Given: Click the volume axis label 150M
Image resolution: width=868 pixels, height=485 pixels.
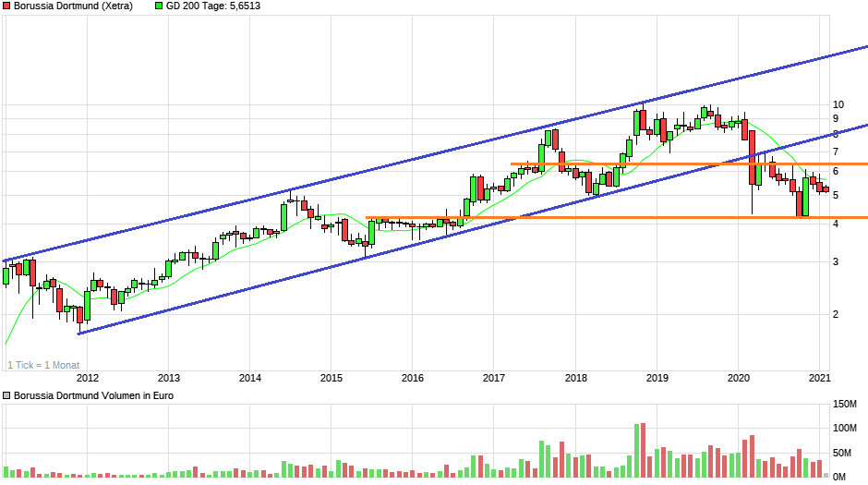Looking at the screenshot, I should pos(845,405).
